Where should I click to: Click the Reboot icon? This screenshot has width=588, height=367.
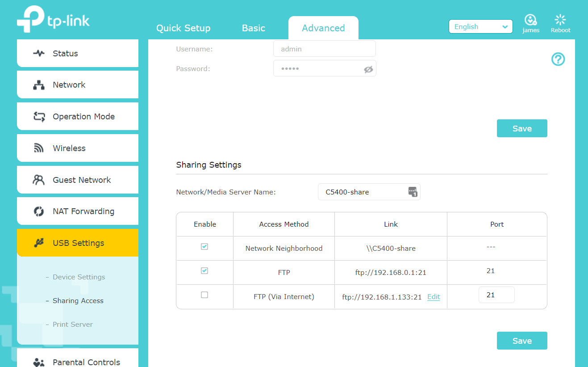(x=560, y=20)
